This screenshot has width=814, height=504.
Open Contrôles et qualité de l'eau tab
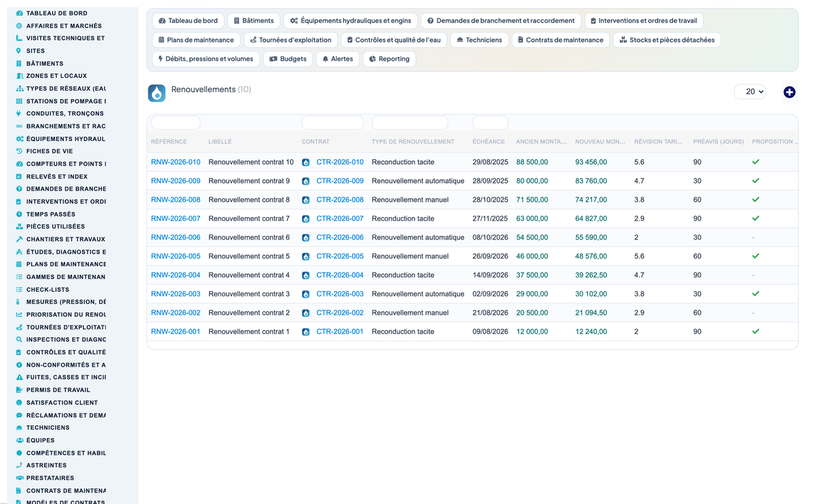click(393, 40)
